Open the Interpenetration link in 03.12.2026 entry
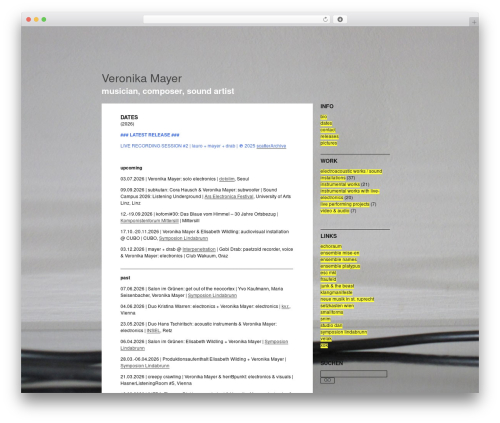Image resolution: width=500 pixels, height=423 pixels. (x=199, y=249)
